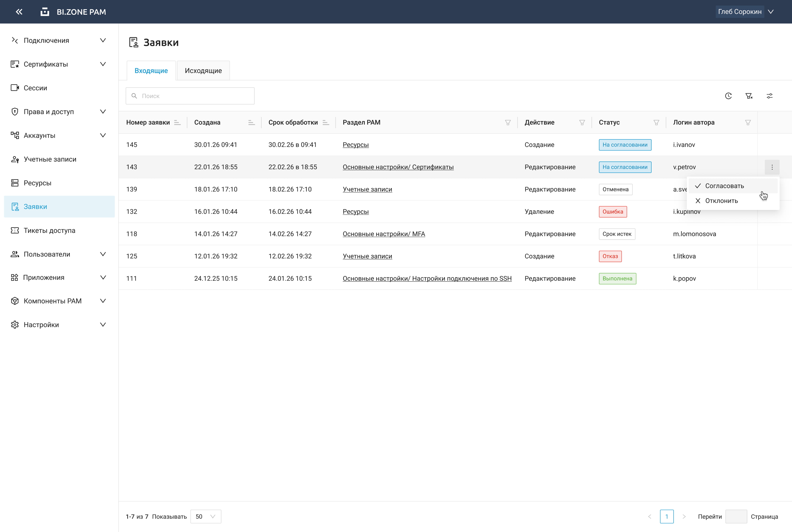This screenshot has width=792, height=532.
Task: Click the refresh clock icon in the toolbar
Action: [728, 96]
